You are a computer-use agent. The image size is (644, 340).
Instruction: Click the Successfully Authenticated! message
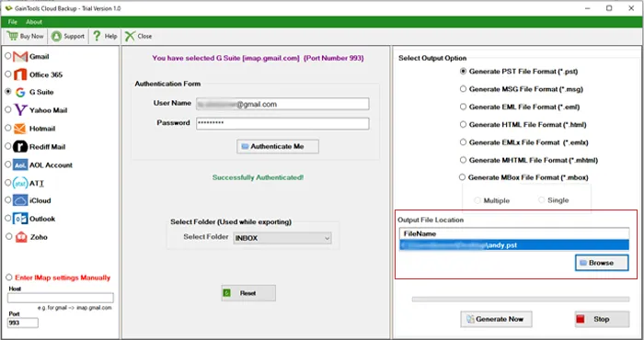point(258,177)
